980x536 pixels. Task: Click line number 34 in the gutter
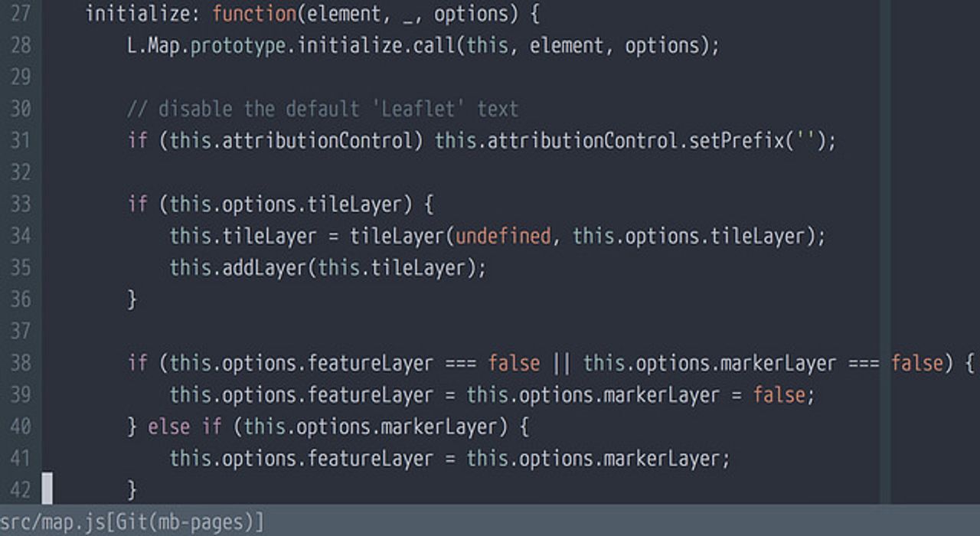coord(21,236)
